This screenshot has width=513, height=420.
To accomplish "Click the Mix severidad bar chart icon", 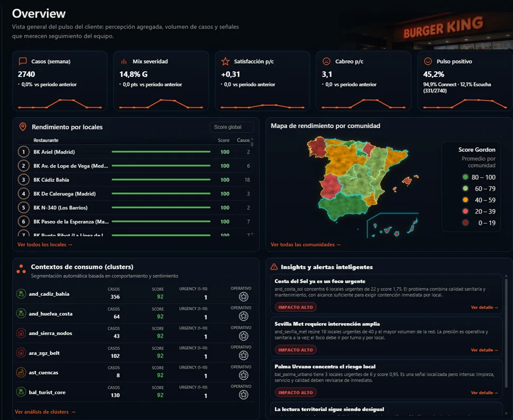I will 124,61.
